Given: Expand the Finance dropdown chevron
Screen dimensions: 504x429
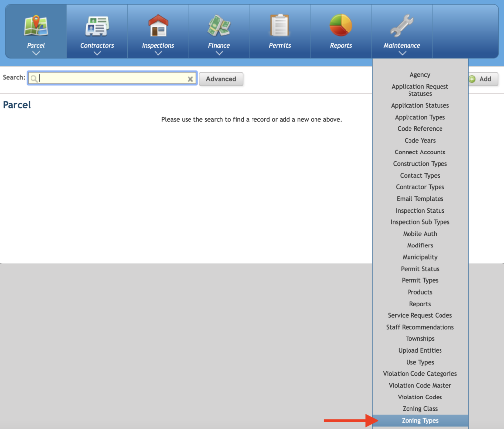Looking at the screenshot, I should pyautogui.click(x=219, y=53).
